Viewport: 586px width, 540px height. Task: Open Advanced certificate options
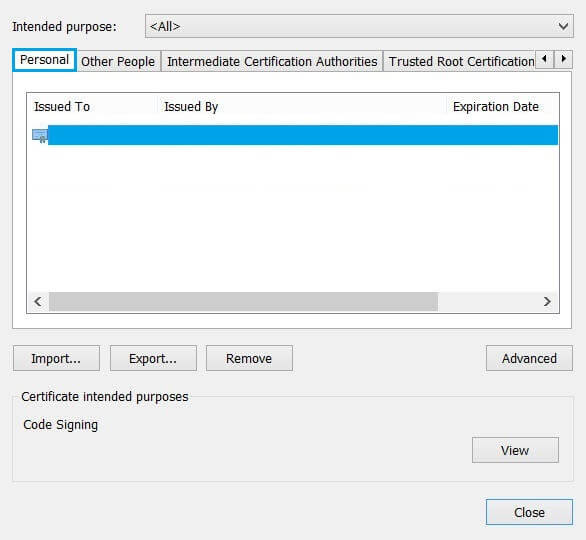[529, 358]
